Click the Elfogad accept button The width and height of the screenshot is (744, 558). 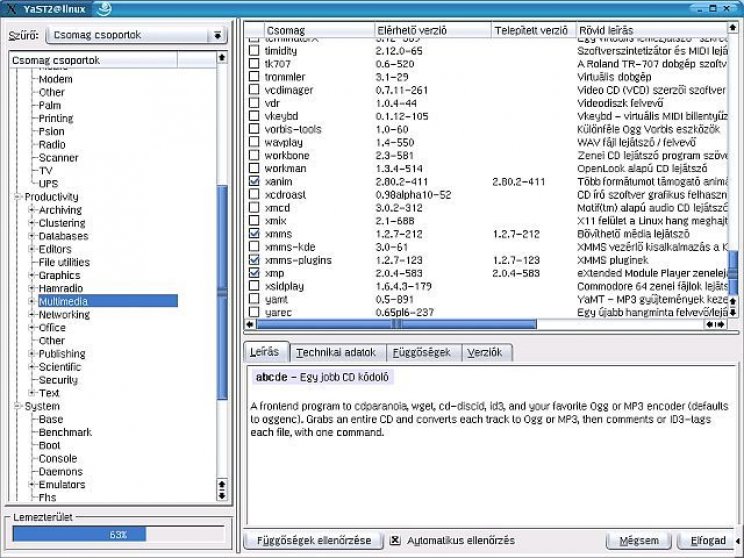point(708,540)
